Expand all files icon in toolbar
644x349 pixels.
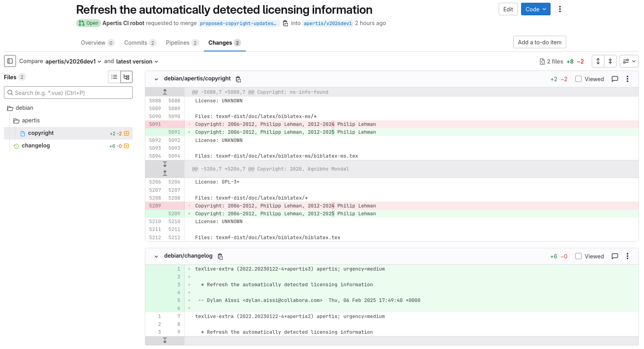(598, 61)
